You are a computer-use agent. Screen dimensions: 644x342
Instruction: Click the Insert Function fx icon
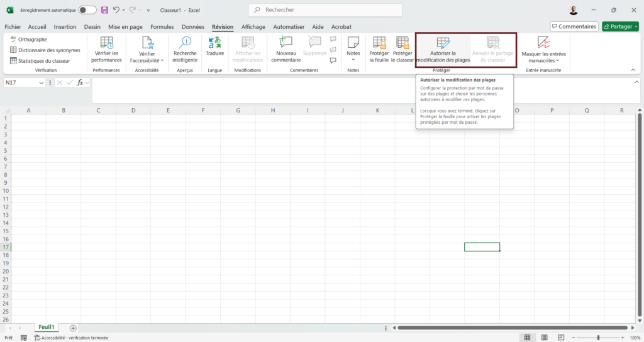[x=80, y=82]
